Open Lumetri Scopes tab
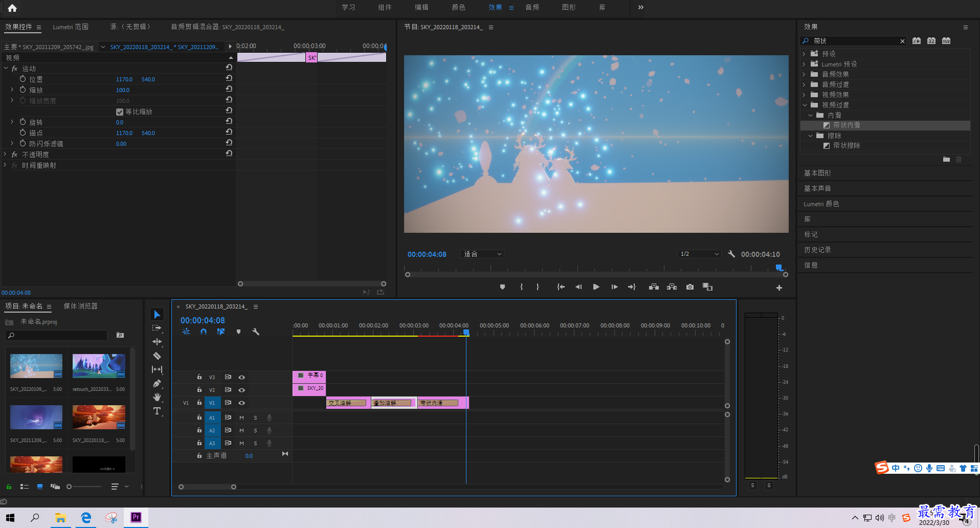The image size is (980, 528). click(71, 27)
